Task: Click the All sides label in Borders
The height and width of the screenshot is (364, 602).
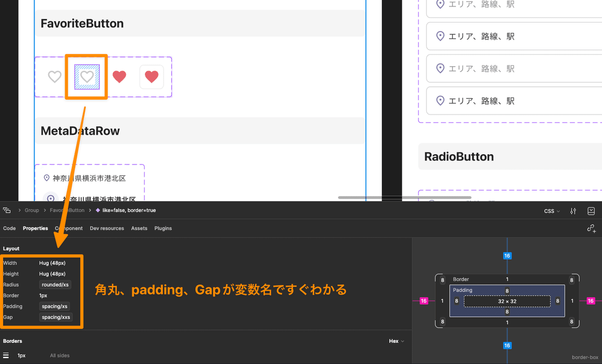Action: click(60, 355)
